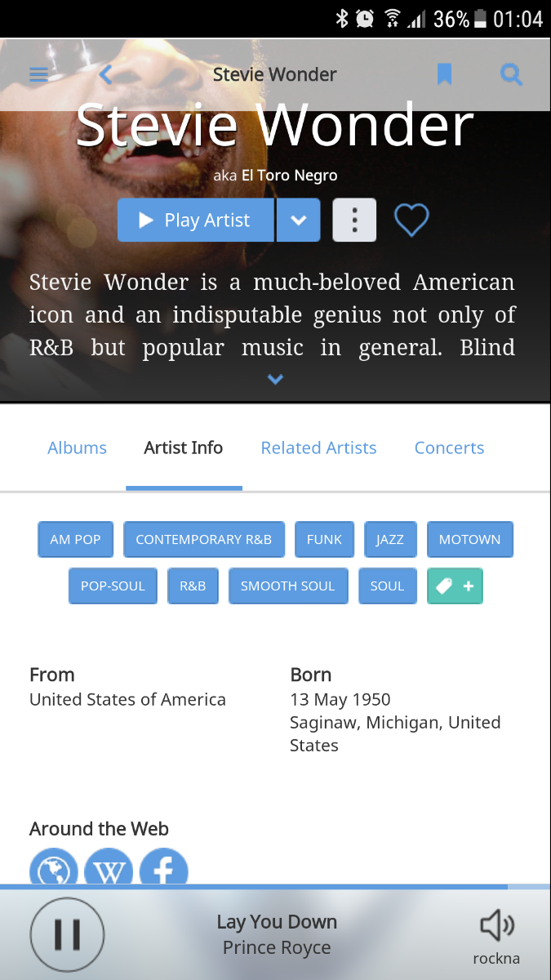Open the globe website link icon
This screenshot has width=551, height=980.
(54, 870)
